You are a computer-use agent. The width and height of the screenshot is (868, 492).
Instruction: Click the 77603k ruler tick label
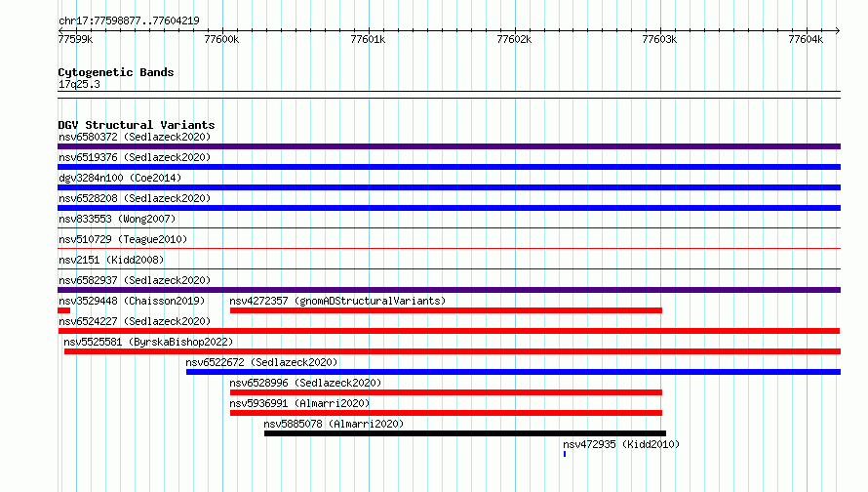point(659,39)
